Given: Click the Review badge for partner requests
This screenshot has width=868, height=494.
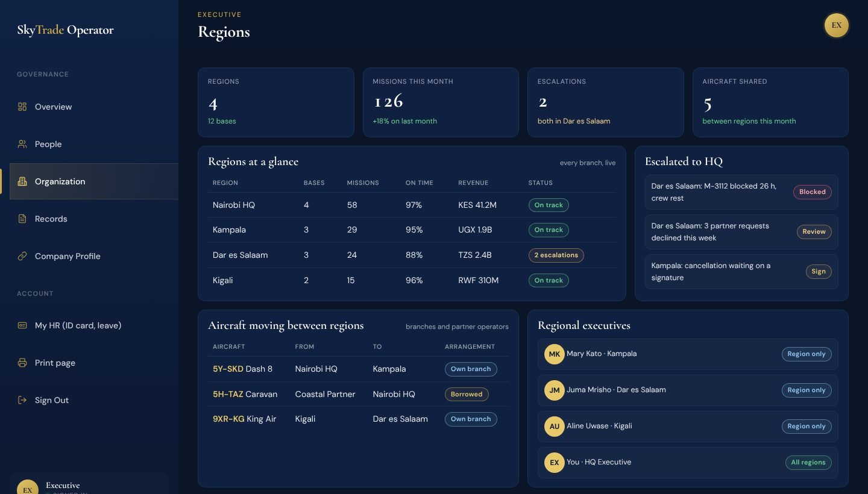Looking at the screenshot, I should click(814, 232).
